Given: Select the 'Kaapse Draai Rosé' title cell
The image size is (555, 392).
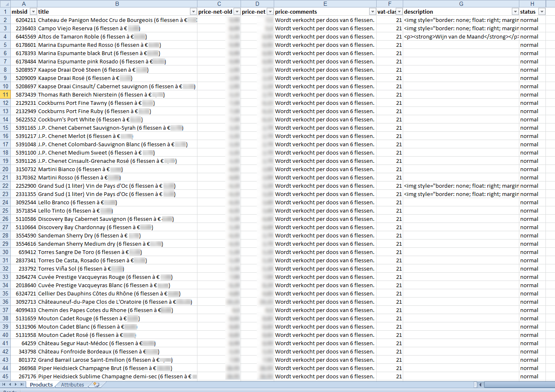Looking at the screenshot, I should coord(117,78).
